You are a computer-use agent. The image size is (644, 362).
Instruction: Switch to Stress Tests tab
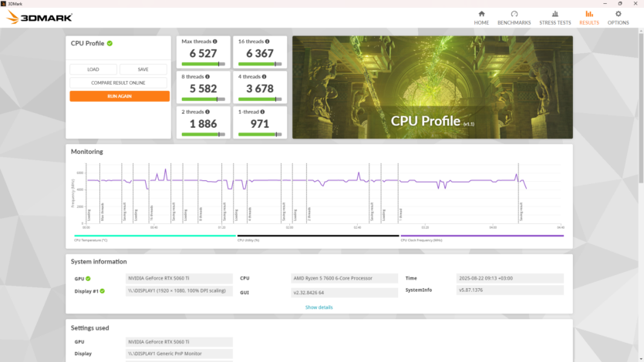pos(555,18)
